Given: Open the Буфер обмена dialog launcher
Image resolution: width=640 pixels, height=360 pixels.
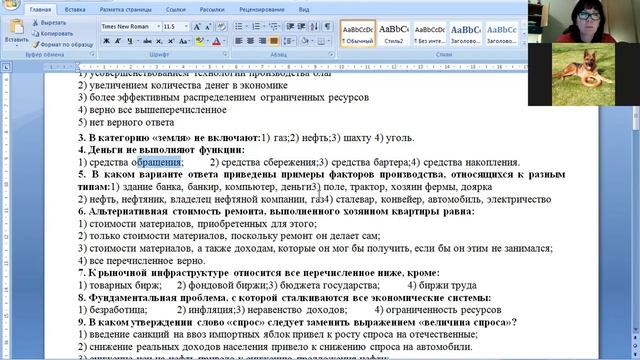Looking at the screenshot, I should 92,54.
